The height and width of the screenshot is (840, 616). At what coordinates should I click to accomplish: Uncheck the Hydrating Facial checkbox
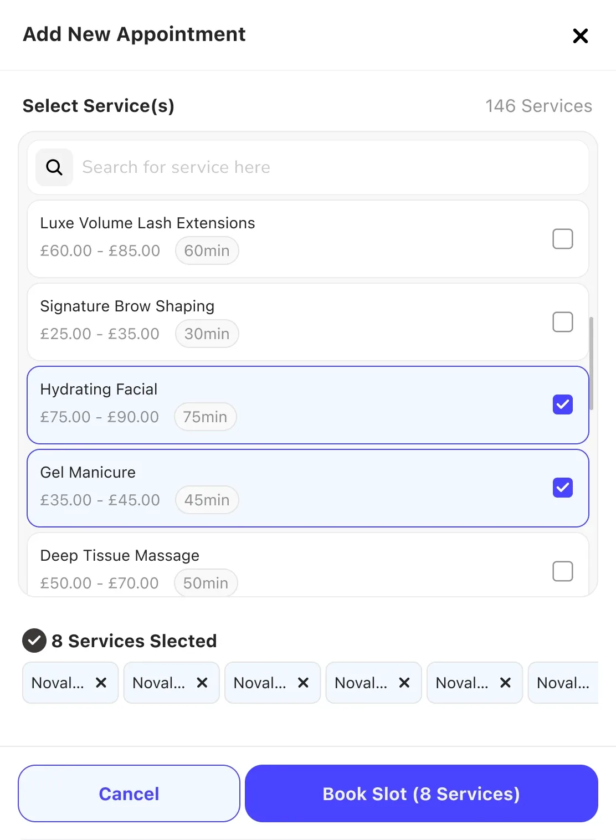click(x=562, y=404)
